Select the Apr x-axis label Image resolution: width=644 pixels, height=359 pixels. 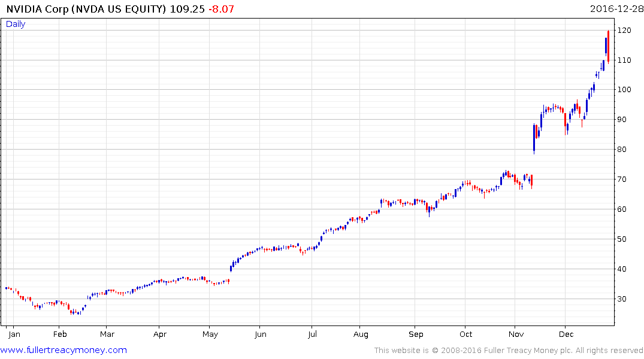coord(160,334)
